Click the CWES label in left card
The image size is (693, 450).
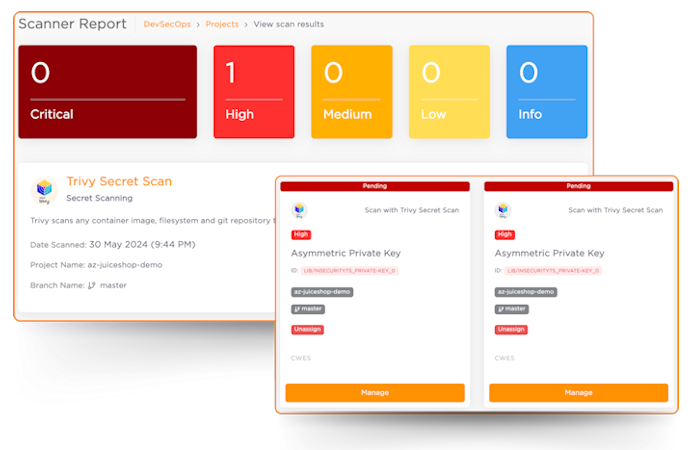point(301,358)
